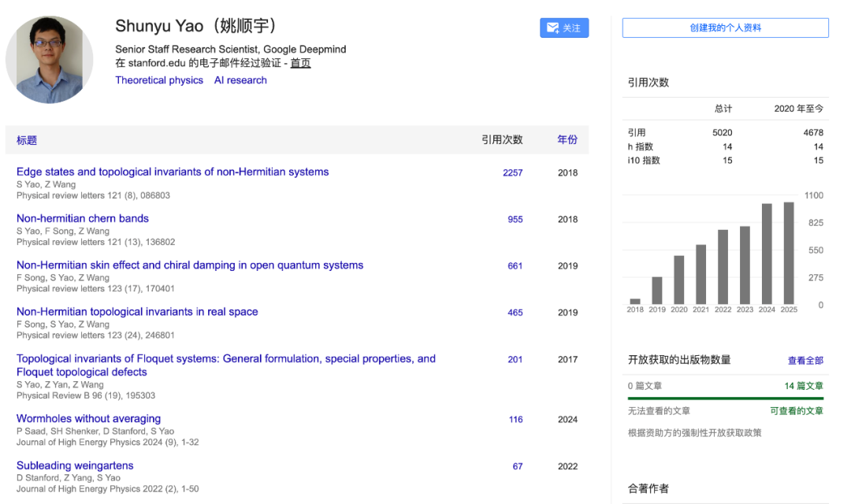Open Wormholes without averaging article

88,419
